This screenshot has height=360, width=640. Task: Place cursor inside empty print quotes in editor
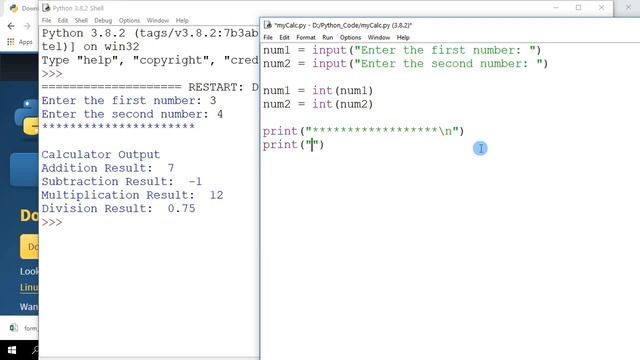click(x=312, y=144)
